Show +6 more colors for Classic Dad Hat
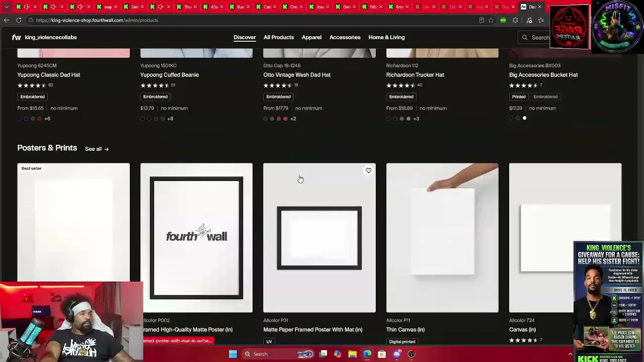 click(x=47, y=119)
